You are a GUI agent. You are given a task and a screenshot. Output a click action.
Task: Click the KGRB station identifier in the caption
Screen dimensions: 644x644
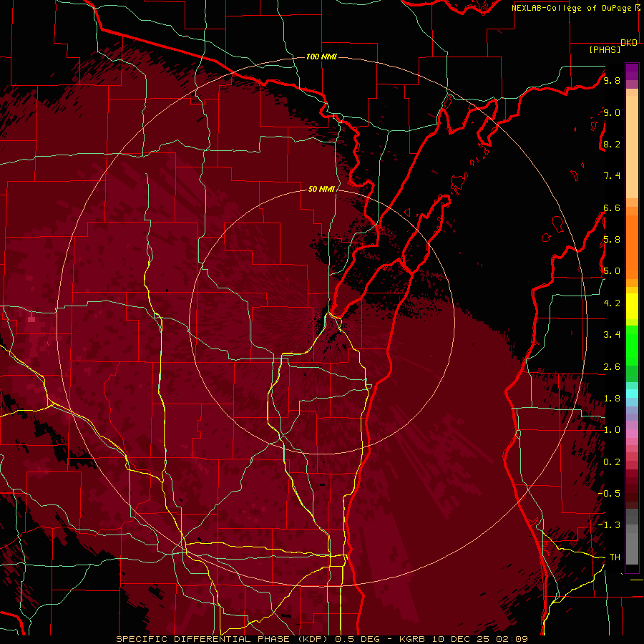click(x=413, y=639)
